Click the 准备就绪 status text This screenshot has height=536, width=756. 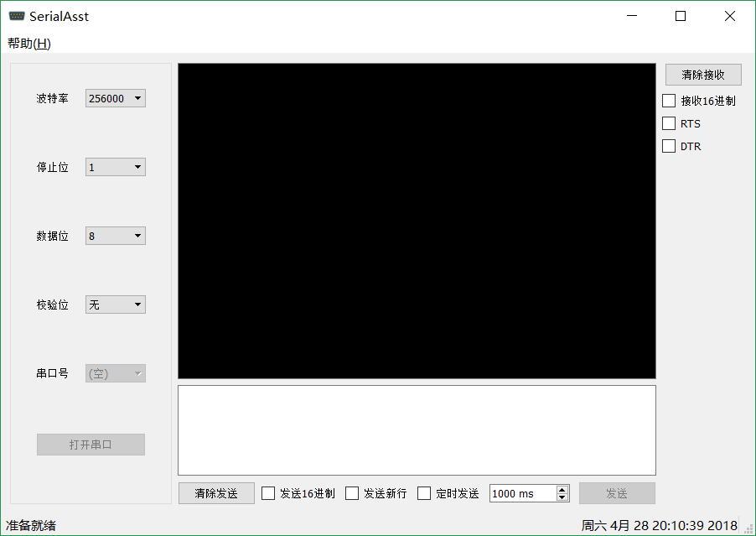31,525
